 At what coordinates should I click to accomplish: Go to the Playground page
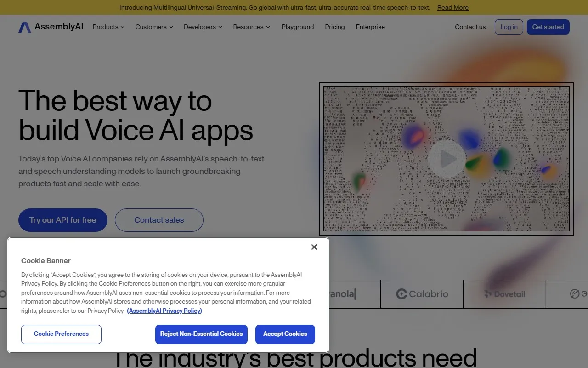pyautogui.click(x=298, y=27)
